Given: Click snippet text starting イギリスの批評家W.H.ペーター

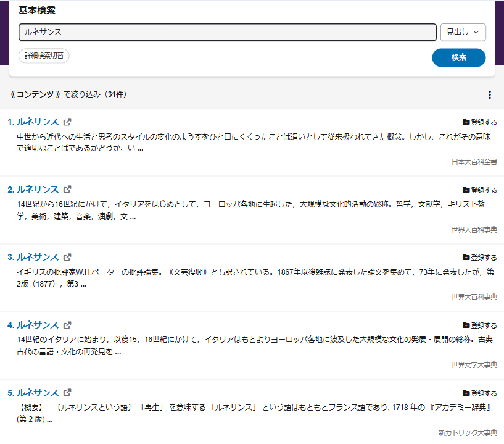Looking at the screenshot, I should pos(255,278).
